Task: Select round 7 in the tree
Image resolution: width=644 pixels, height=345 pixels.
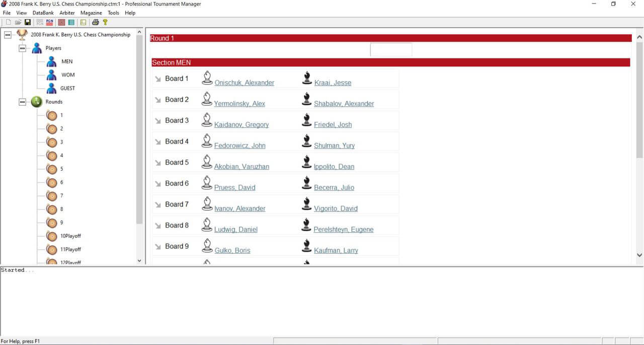Action: click(x=62, y=195)
